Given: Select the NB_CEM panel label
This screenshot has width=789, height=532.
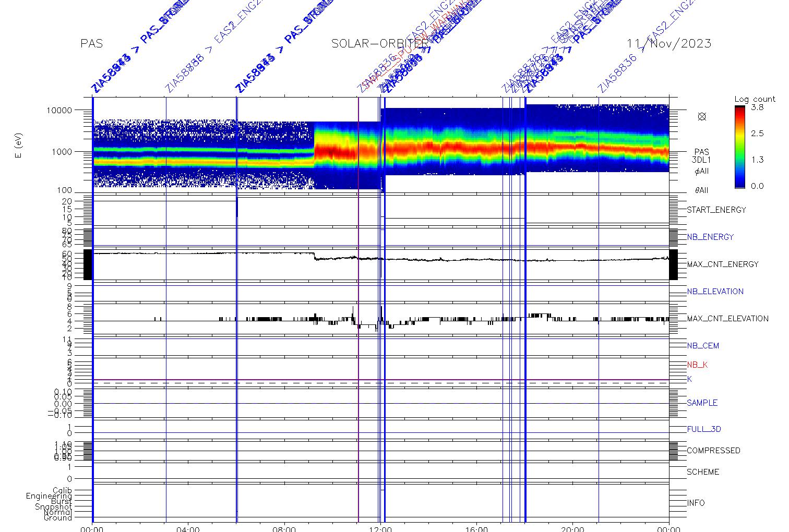Looking at the screenshot, I should tap(703, 346).
